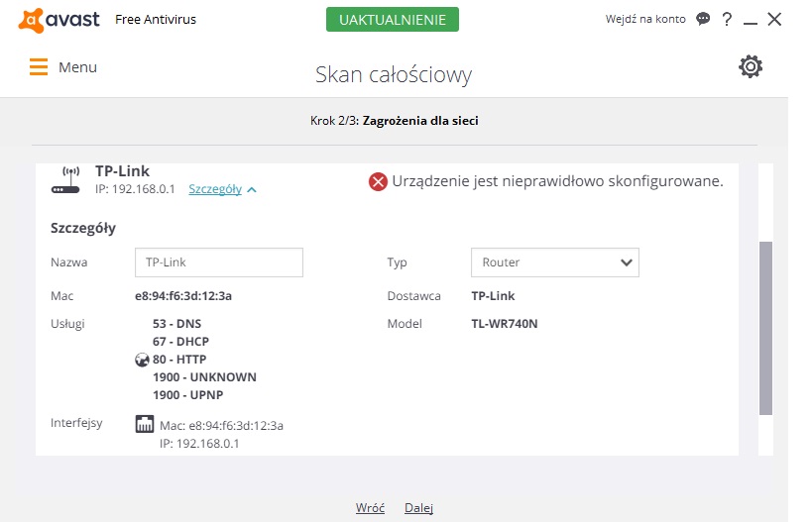Click the device IP under TP-Link heading
Viewport: 812px width, 522px height.
tap(135, 189)
